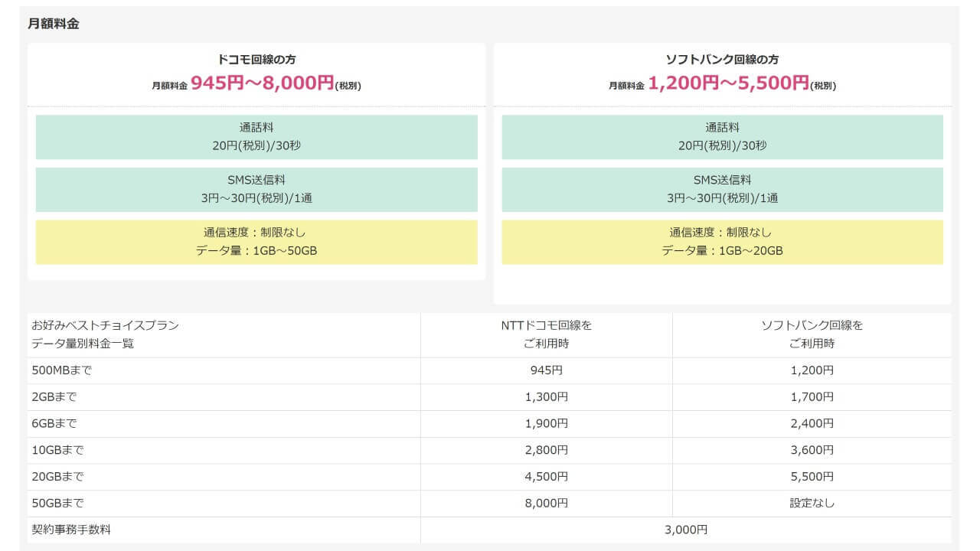980x551 pixels.
Task: Click the 1,200円〜5,500円 pink price text
Action: pos(728,83)
